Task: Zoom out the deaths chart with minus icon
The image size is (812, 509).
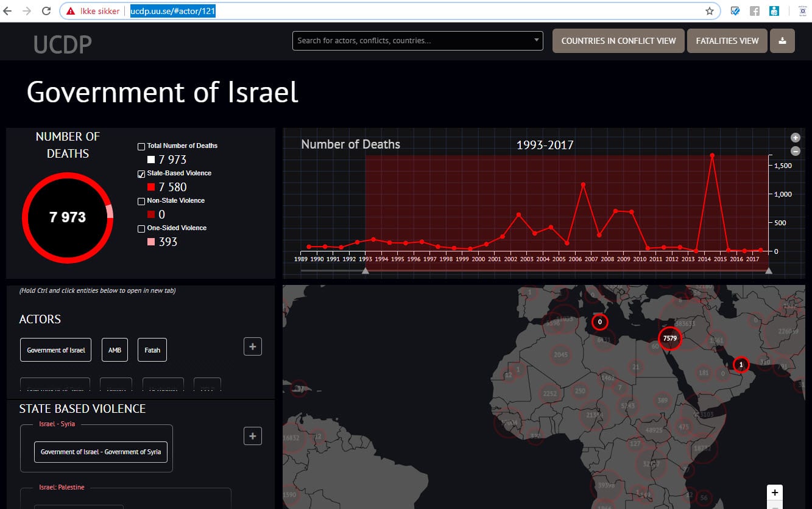Action: (x=795, y=151)
